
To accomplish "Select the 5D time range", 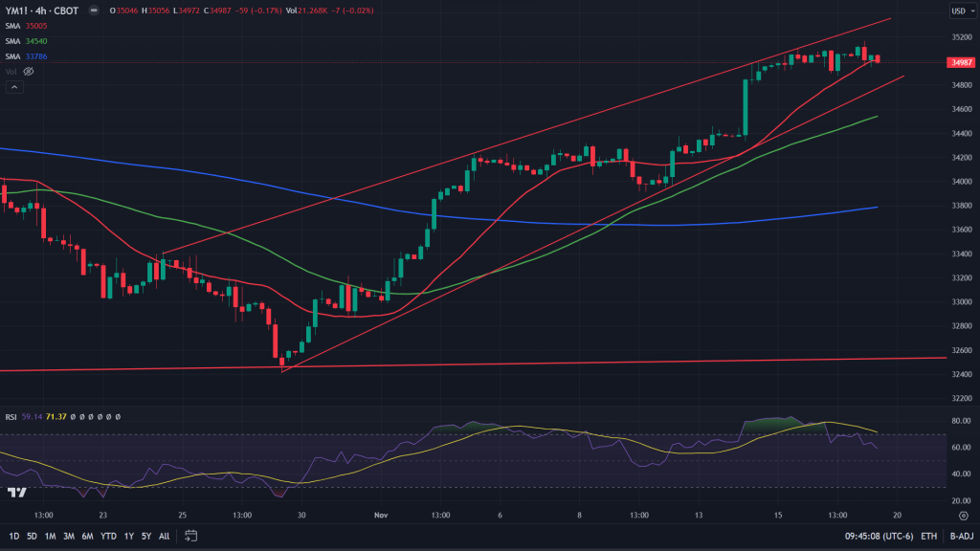I will [32, 536].
